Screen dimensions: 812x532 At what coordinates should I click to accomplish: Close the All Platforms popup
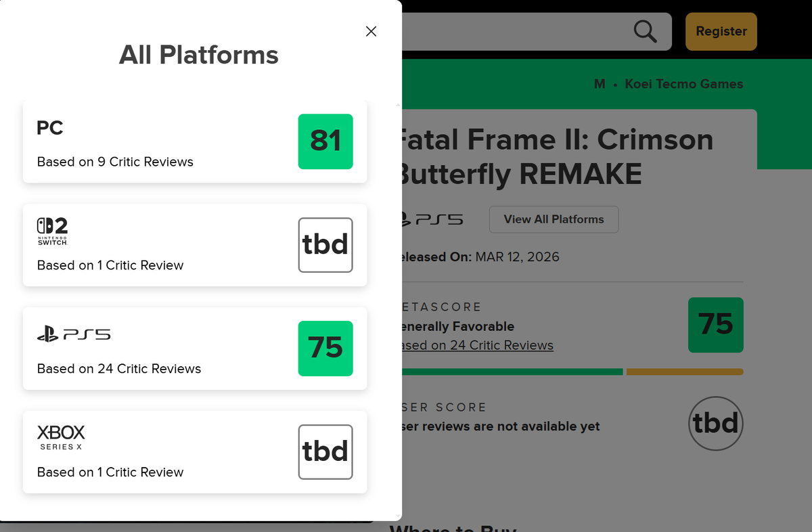[371, 31]
